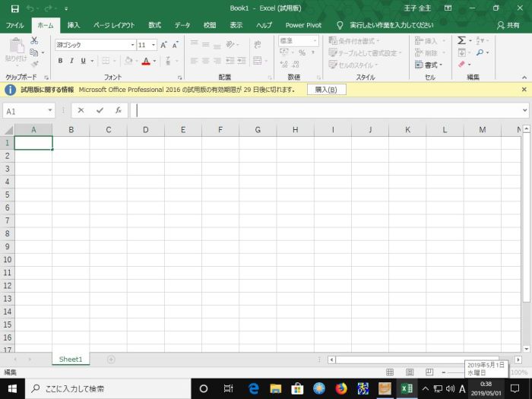Click the Bold formatting button
This screenshot has height=399, width=532.
point(62,61)
